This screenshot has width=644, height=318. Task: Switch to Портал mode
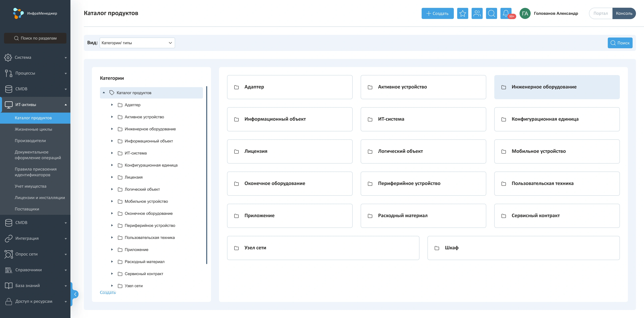point(600,14)
